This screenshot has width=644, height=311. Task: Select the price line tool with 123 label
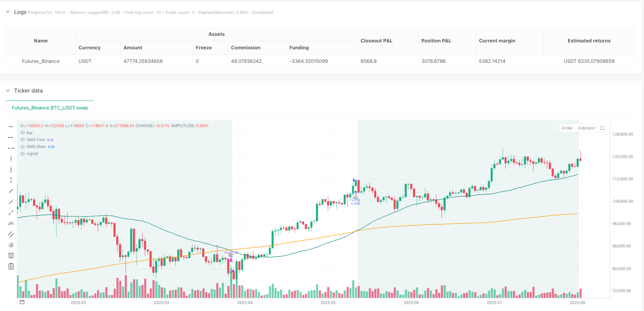[11, 223]
